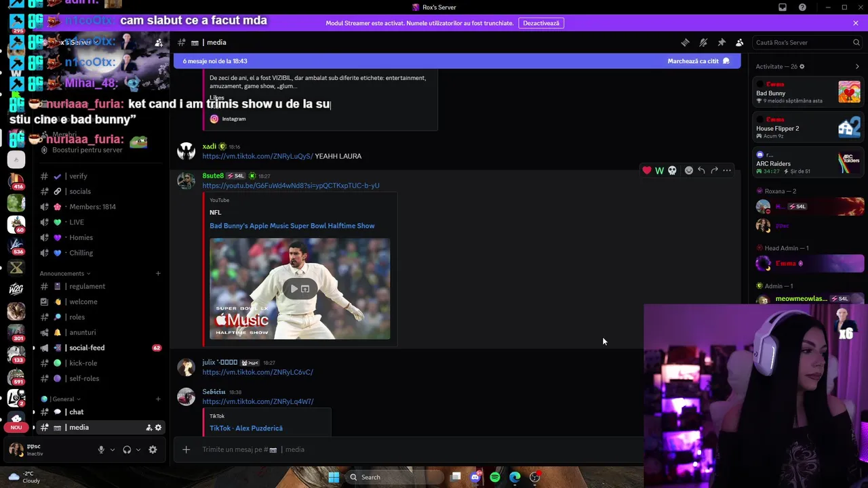Add skull reaction to 8sute8's message
This screenshot has width=868, height=488.
coord(672,171)
